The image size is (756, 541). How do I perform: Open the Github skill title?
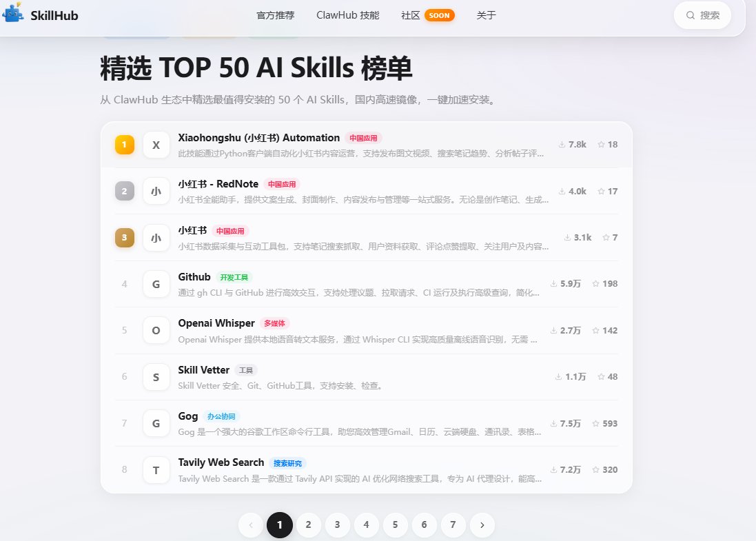pos(194,277)
